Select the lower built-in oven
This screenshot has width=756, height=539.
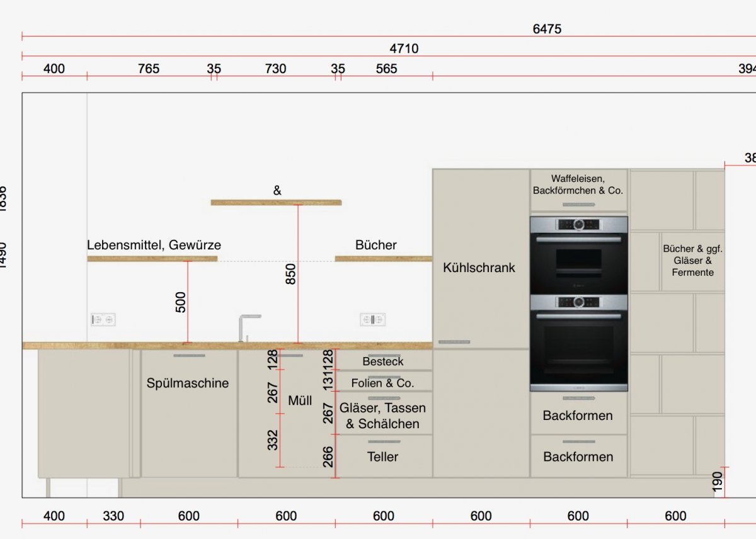coord(578,343)
